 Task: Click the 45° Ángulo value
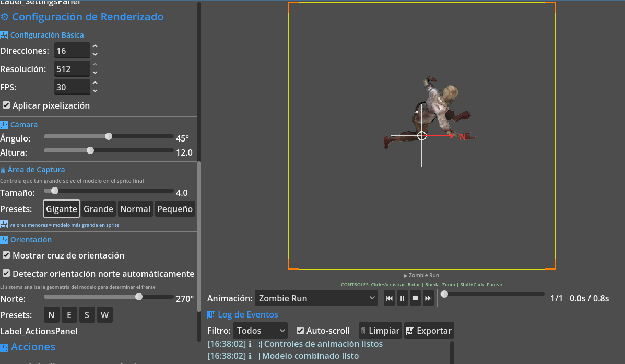183,139
